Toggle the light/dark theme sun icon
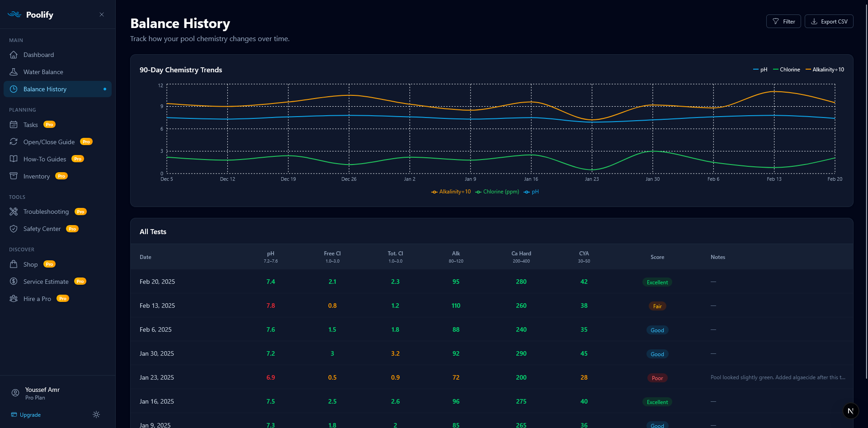 click(x=96, y=414)
